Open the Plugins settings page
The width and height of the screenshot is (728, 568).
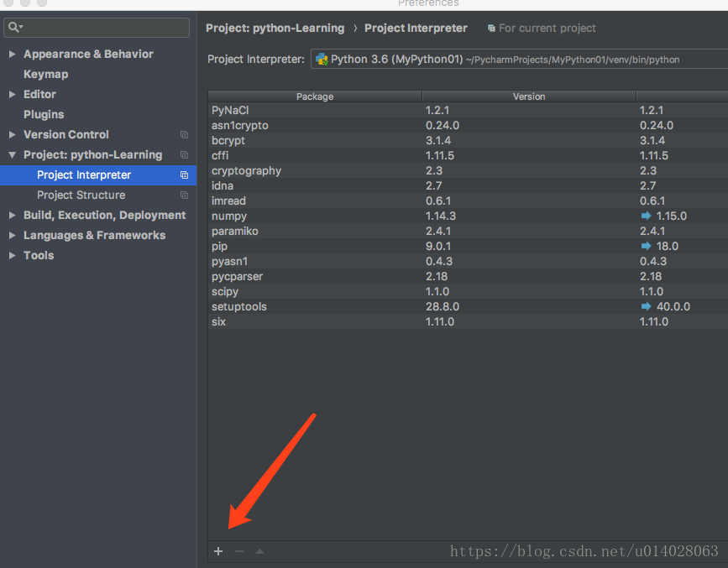point(44,114)
